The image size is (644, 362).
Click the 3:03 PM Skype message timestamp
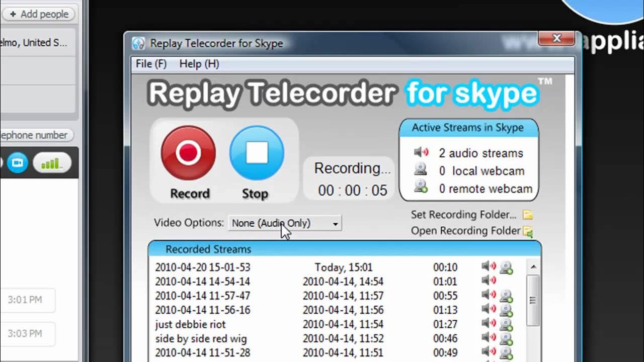(x=25, y=333)
